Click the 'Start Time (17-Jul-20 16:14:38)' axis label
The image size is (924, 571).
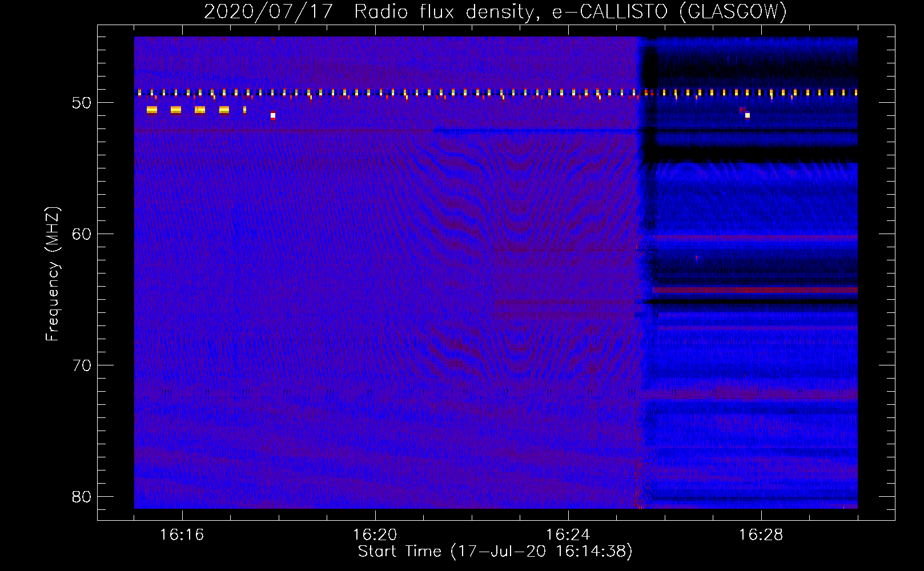[x=495, y=552]
